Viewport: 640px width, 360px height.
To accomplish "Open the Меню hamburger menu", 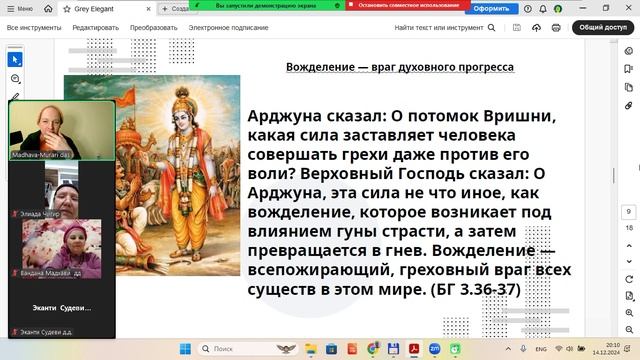I will click(20, 9).
